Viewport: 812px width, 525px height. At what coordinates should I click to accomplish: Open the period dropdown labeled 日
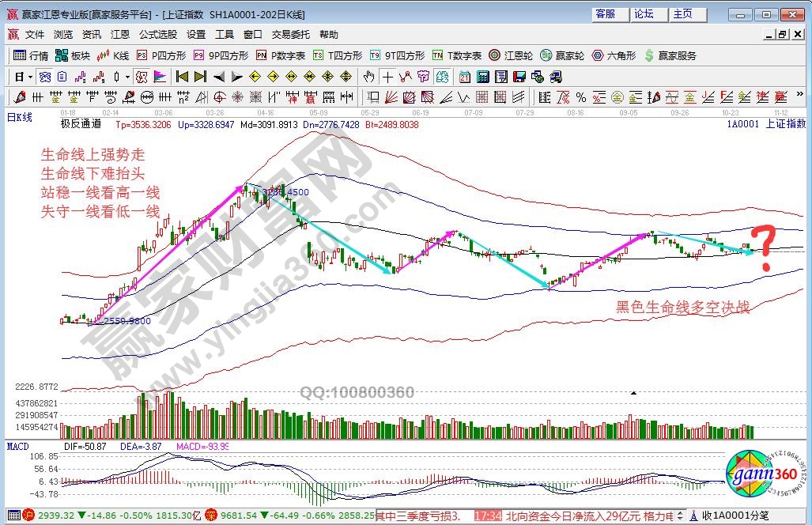(x=23, y=77)
